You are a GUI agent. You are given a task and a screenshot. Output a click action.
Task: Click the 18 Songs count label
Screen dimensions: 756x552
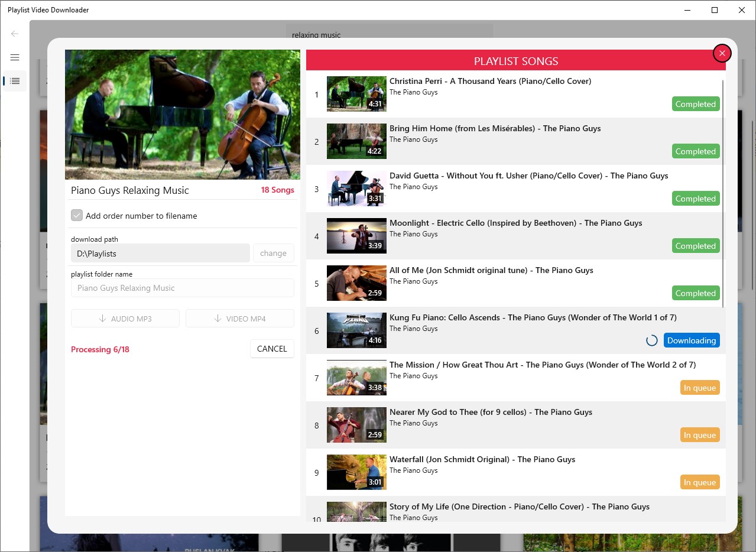[277, 190]
